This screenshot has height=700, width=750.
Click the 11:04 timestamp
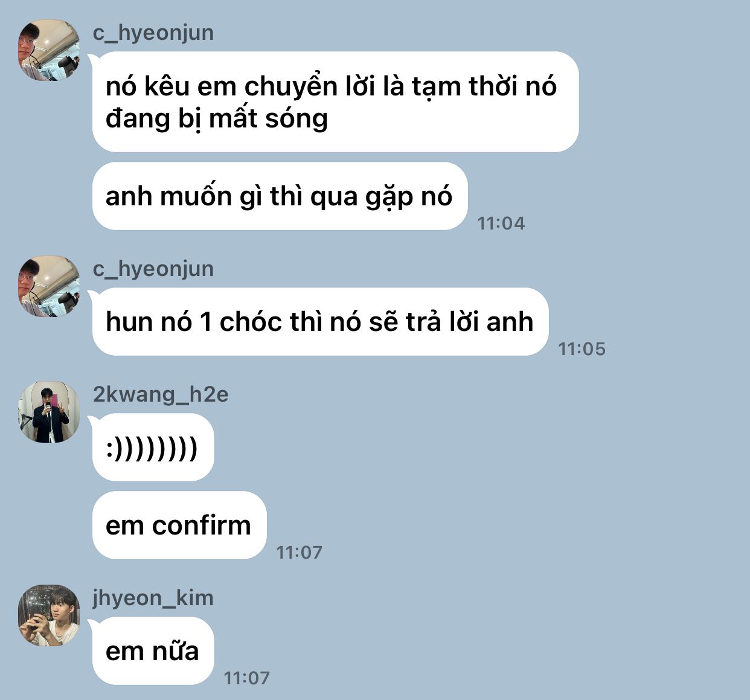(x=501, y=223)
